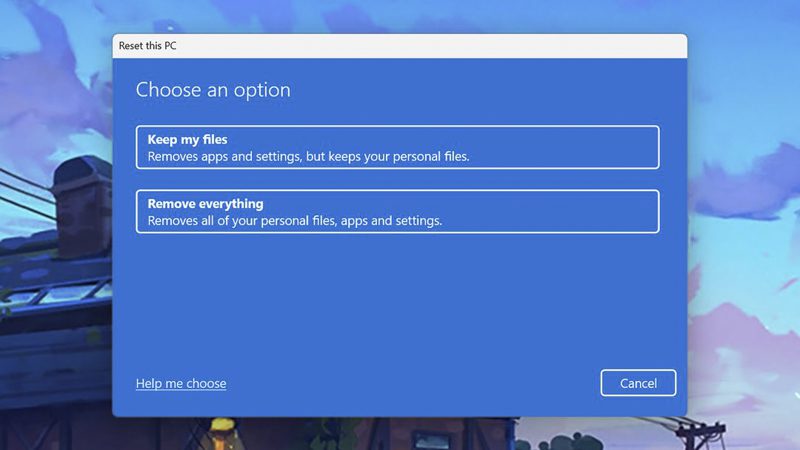Viewport: 800px width, 450px height.
Task: Open the Help me choose link
Action: pyautogui.click(x=181, y=383)
